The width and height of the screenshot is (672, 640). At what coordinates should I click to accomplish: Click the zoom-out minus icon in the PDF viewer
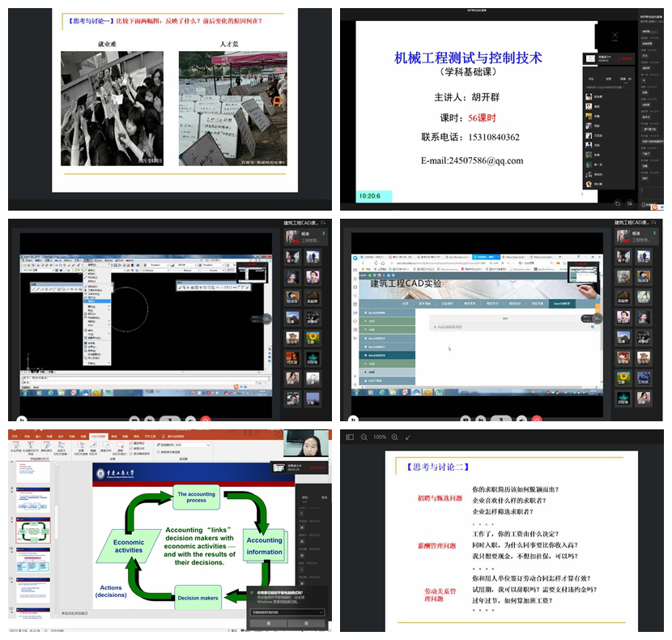click(363, 437)
